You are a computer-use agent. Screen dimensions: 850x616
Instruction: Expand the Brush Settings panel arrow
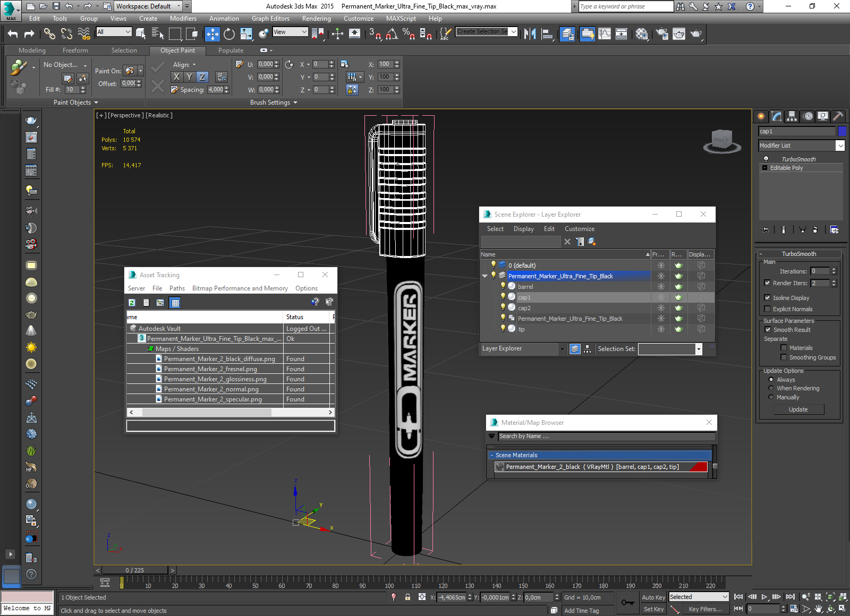point(295,102)
